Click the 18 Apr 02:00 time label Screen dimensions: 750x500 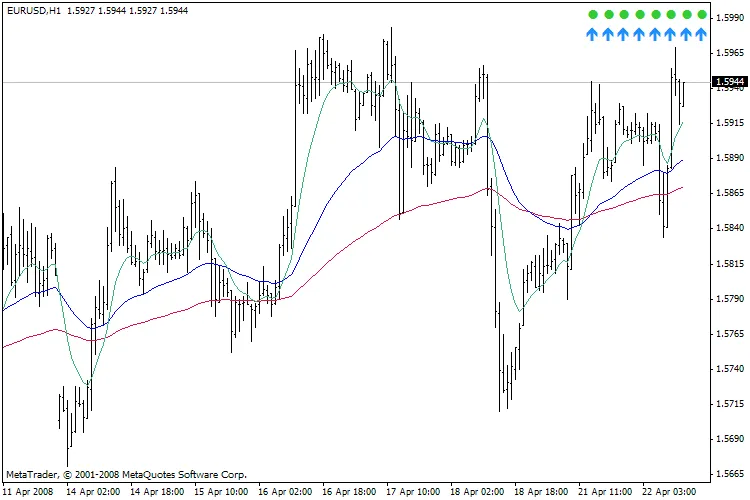478,491
